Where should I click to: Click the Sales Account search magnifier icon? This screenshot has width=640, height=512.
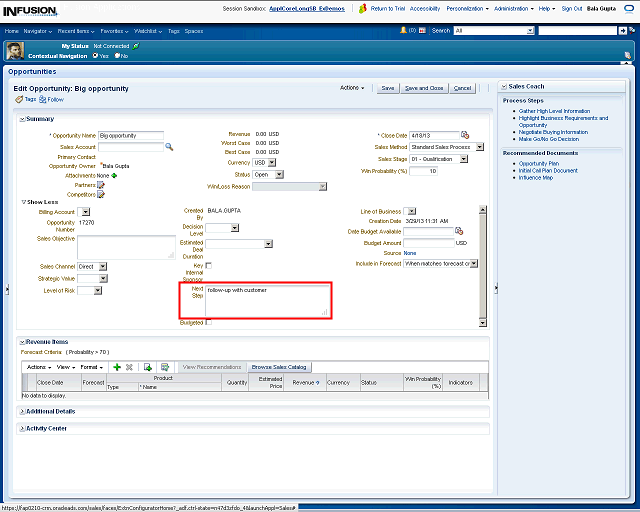[x=169, y=147]
